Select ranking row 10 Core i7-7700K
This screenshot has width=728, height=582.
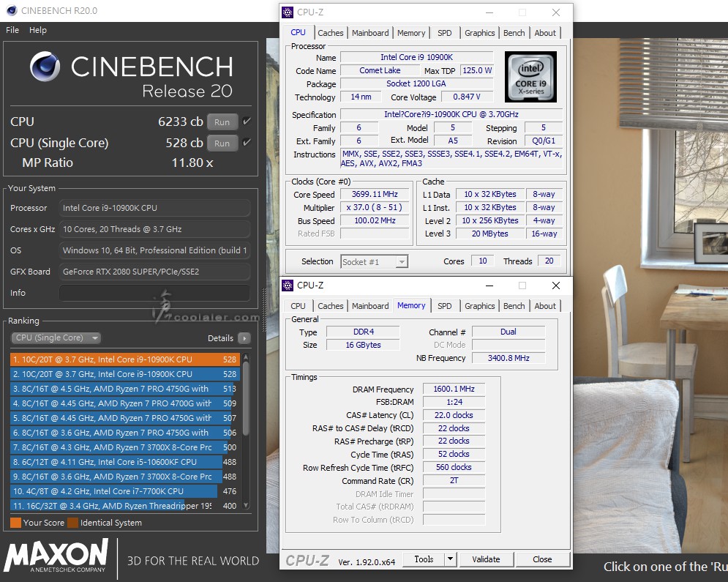(124, 491)
